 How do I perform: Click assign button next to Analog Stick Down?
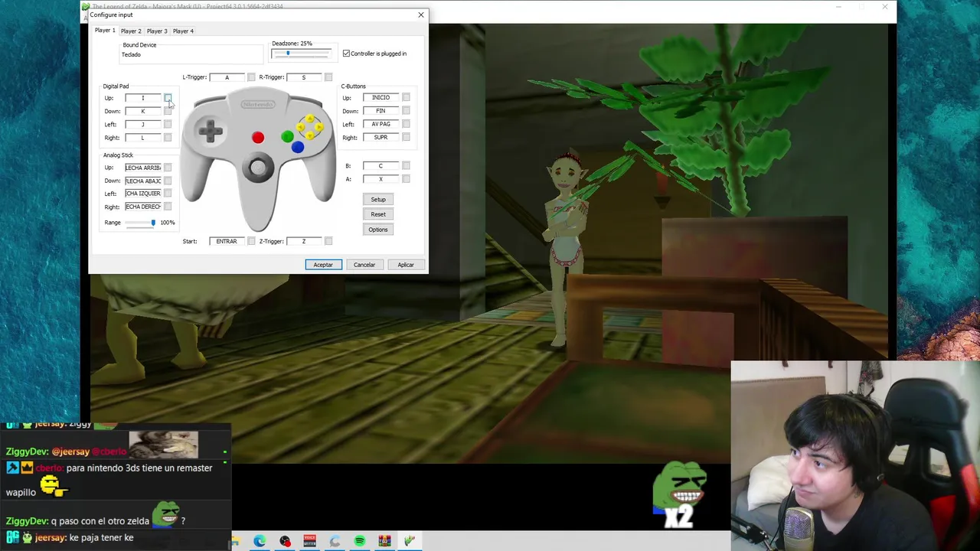(x=168, y=181)
